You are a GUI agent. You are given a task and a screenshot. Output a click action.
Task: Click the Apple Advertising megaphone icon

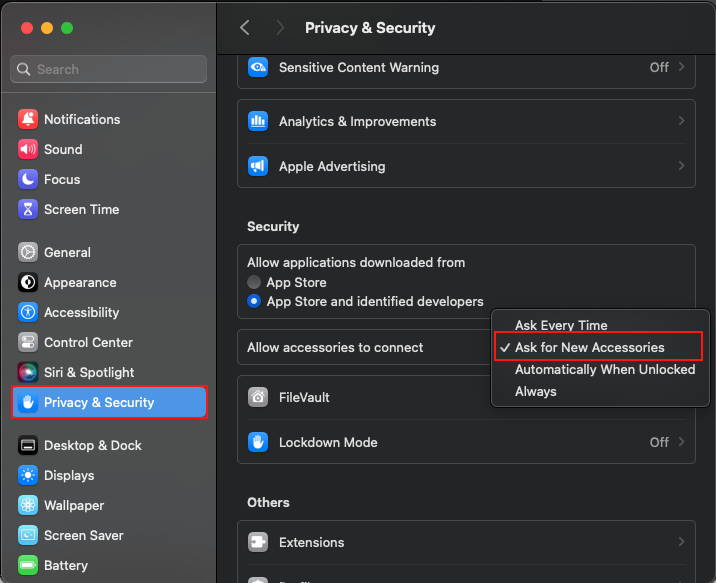(258, 166)
